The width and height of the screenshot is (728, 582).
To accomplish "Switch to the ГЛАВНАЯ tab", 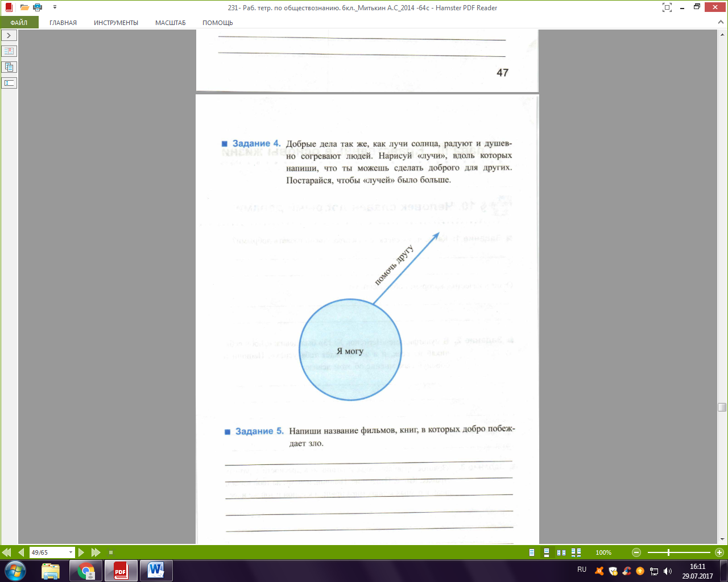I will click(63, 23).
